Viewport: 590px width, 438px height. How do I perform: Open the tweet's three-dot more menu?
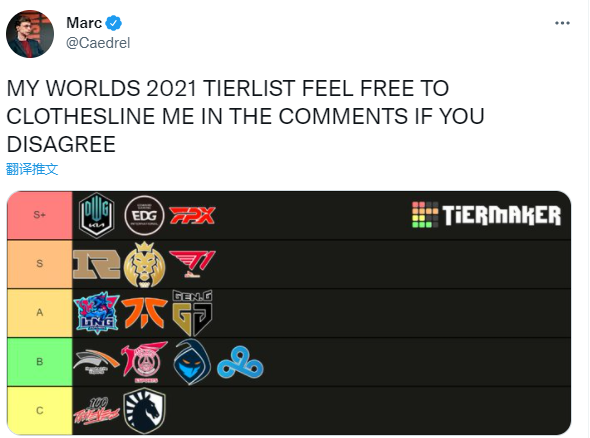tap(562, 23)
